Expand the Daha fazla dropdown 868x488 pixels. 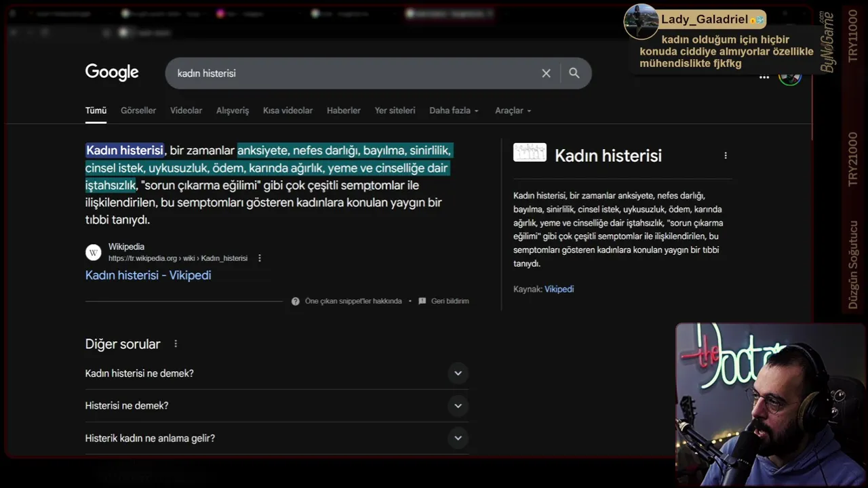(454, 110)
